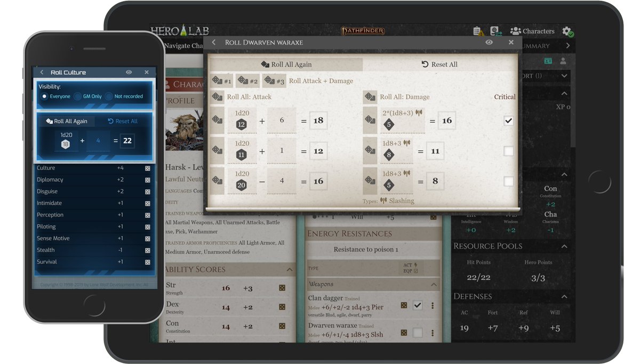Viewport: 640px width, 364px height.
Task: Roll the Constitution ability dice icon
Action: click(282, 326)
